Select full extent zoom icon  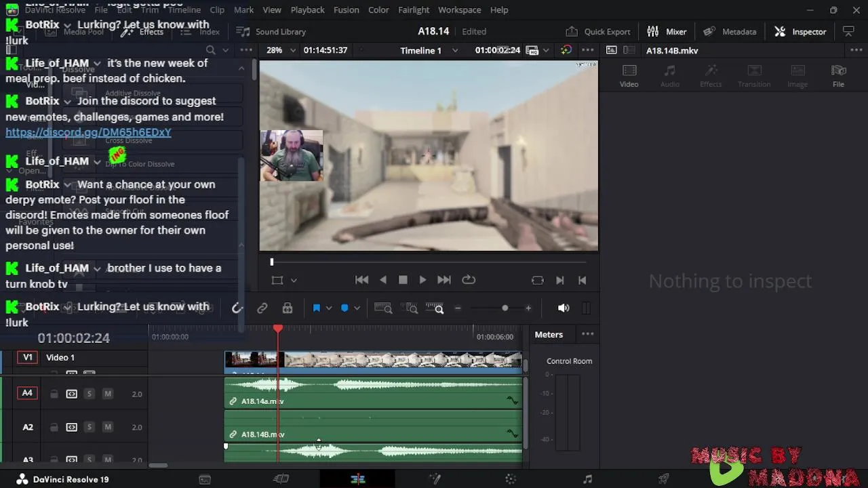383,308
